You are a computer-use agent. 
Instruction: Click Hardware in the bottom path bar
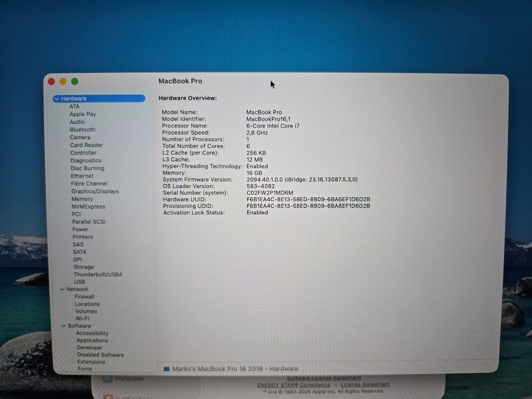tap(284, 369)
